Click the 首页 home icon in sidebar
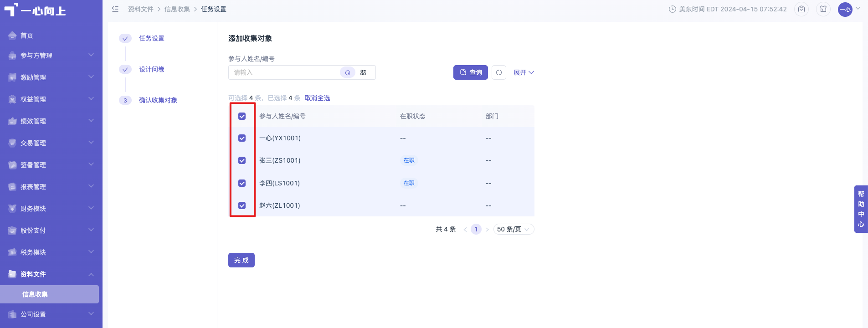The width and height of the screenshot is (868, 328). tap(12, 36)
